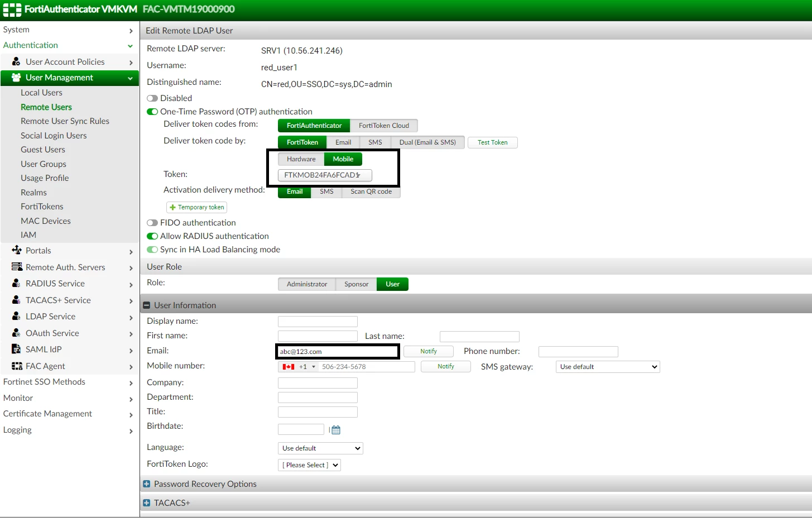Toggle the Disabled switch
812x522 pixels.
[152, 98]
